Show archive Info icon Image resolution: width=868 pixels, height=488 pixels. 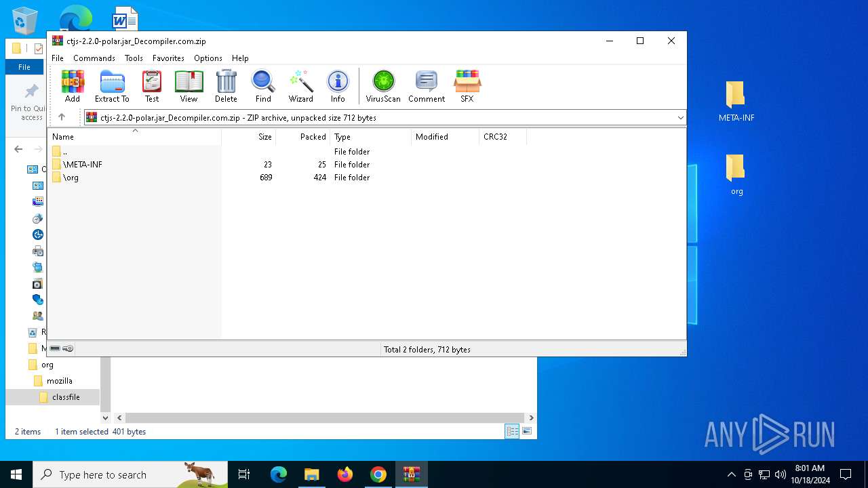pyautogui.click(x=338, y=86)
